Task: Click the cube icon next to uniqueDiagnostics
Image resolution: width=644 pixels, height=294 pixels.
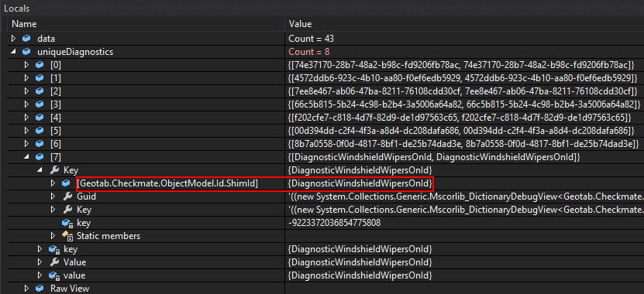Action: [x=26, y=52]
